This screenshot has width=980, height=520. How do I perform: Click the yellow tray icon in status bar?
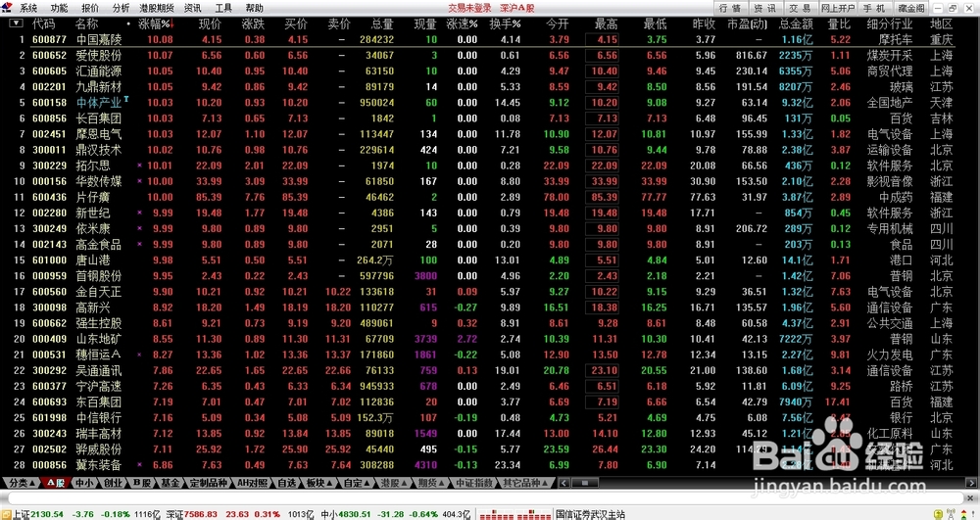pos(938,514)
